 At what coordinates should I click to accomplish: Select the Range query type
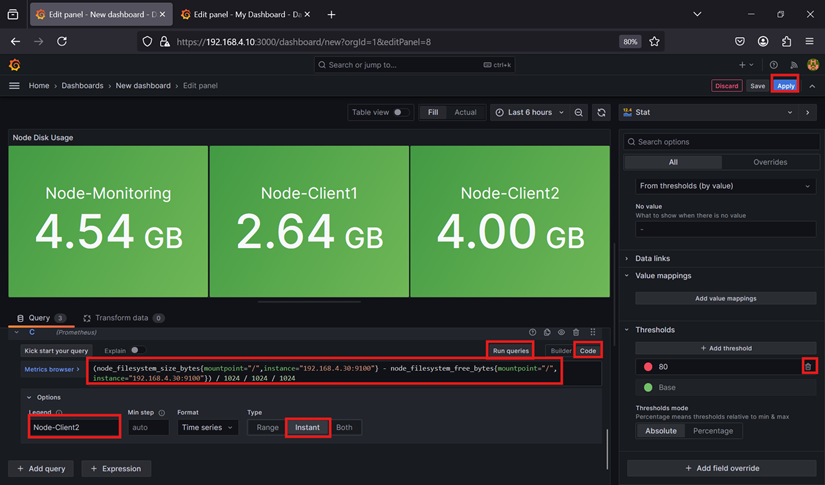tap(267, 428)
